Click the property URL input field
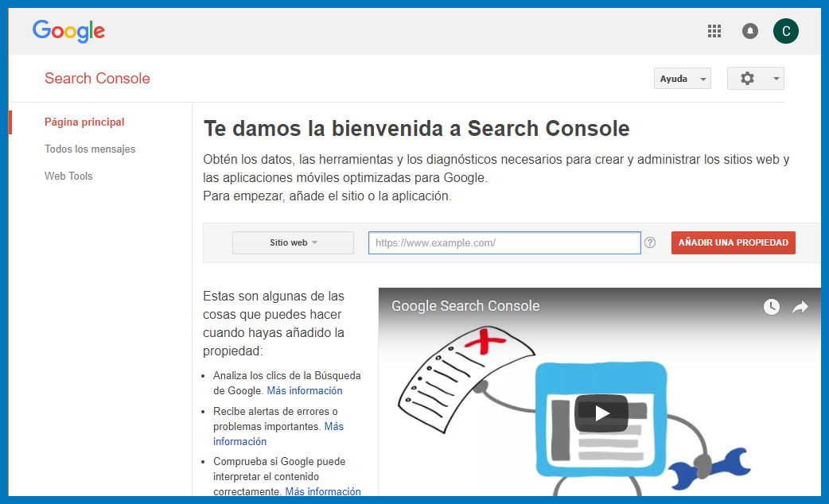829x504 pixels. (504, 242)
